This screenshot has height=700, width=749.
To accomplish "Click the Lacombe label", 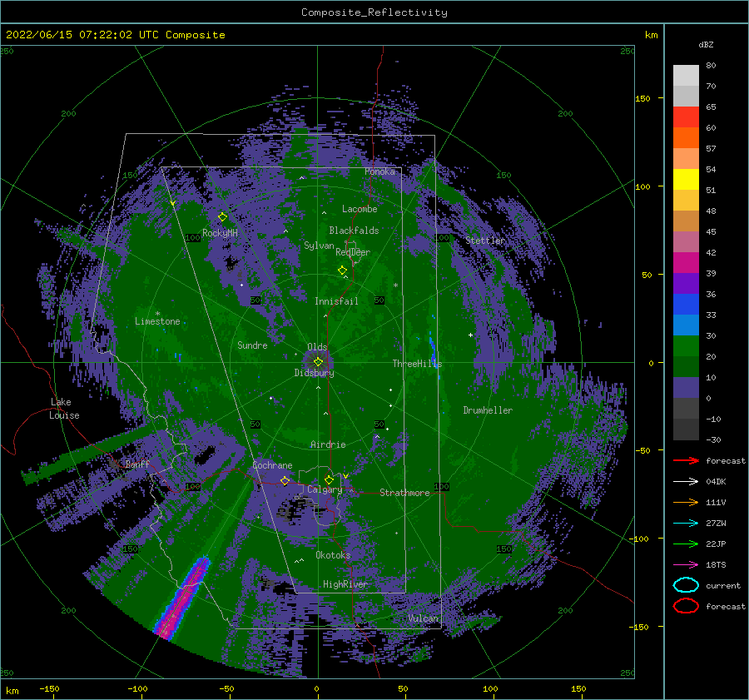I will tap(360, 209).
